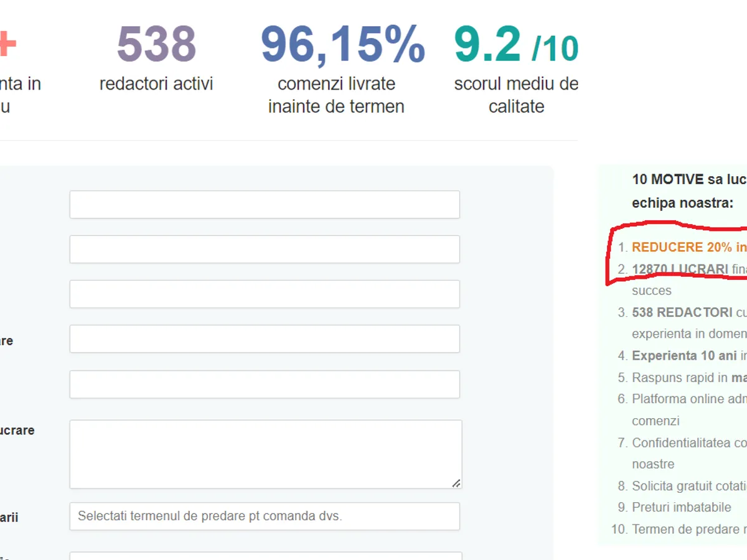
Task: Click the '12870 LUCRARI' list item
Action: tap(680, 269)
